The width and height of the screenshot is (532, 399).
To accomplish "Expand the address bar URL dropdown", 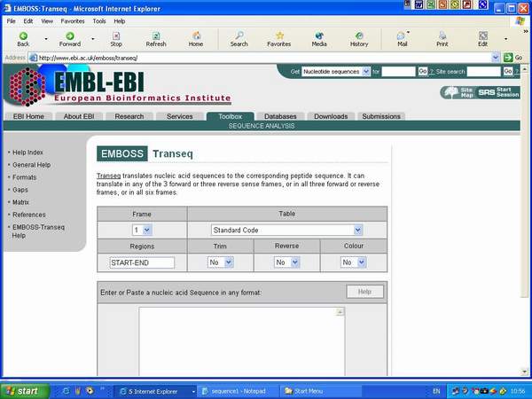I will [496, 58].
